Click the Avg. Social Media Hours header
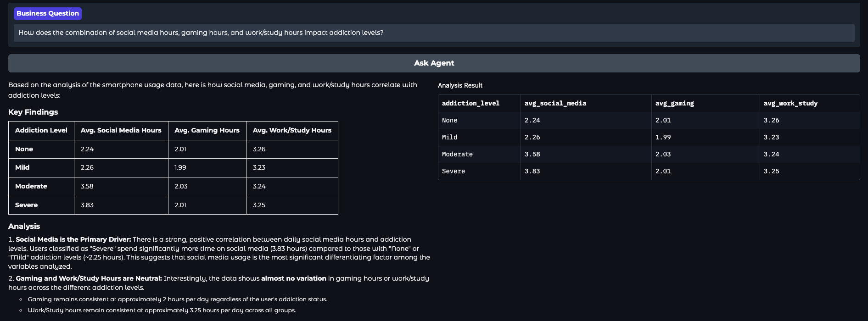Viewport: 868px width, 321px height. click(x=121, y=131)
